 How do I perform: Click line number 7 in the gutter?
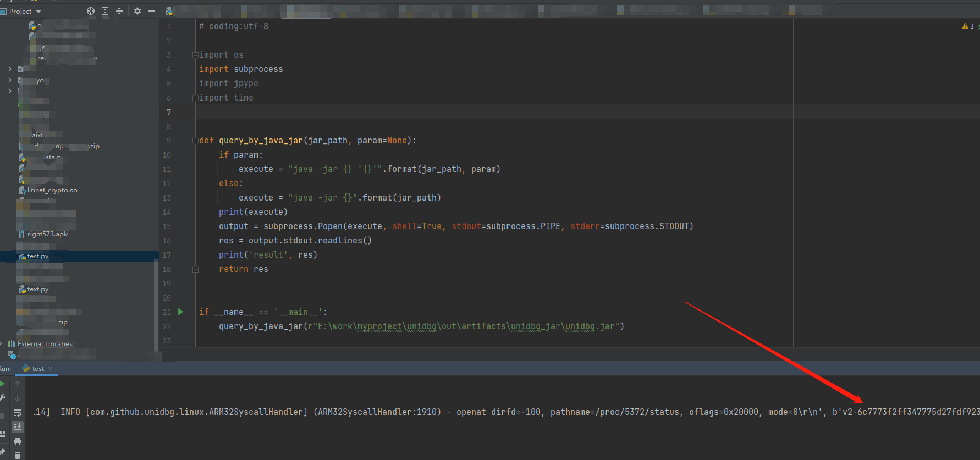169,112
